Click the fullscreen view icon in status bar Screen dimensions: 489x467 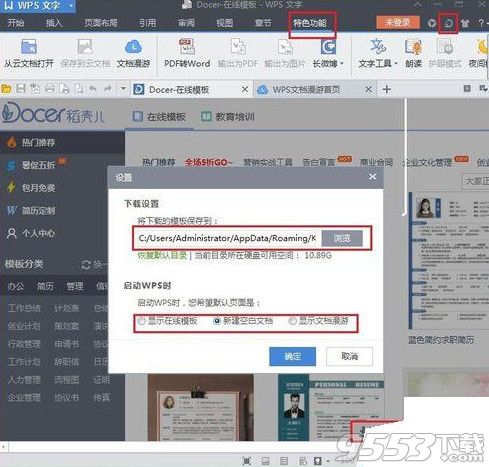(x=246, y=461)
